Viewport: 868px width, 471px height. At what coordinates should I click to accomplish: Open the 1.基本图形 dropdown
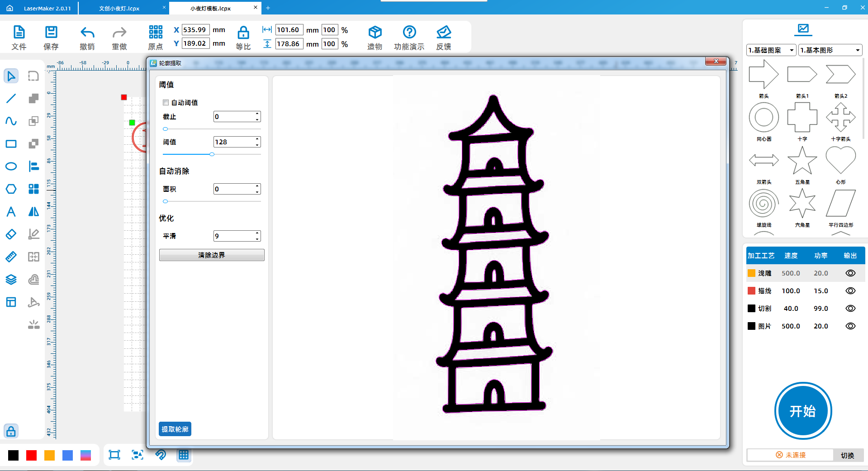tap(830, 50)
